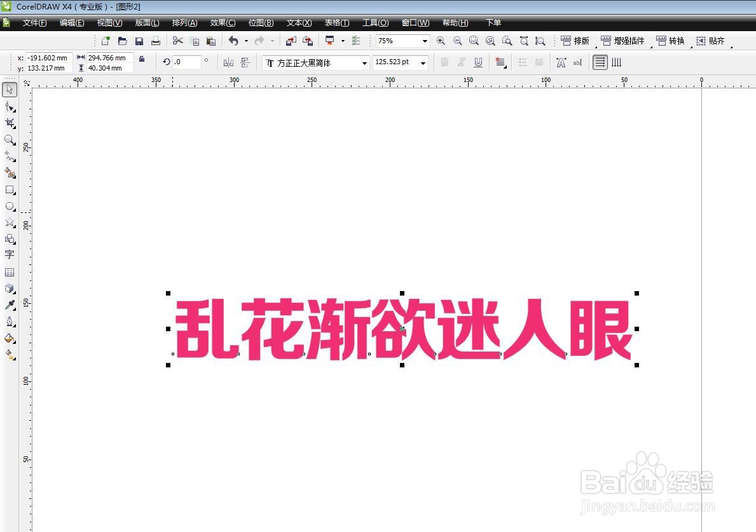Select the Eyedropper tool
The width and height of the screenshot is (756, 532).
pos(10,305)
